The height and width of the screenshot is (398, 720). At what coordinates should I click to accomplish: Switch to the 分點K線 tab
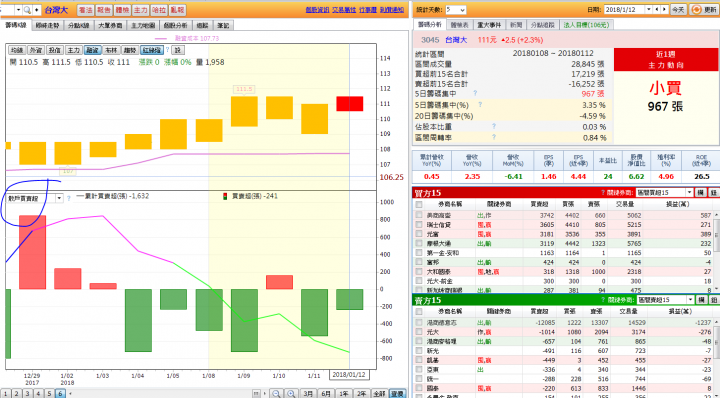(x=79, y=26)
